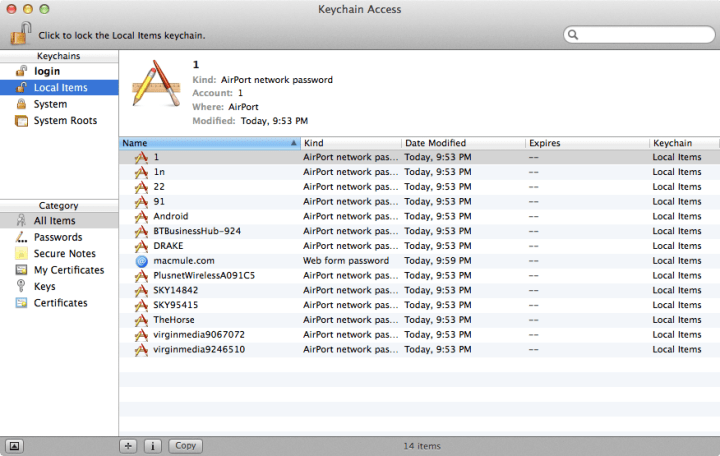Select the 22 network entry
The image size is (720, 456).
pos(419,187)
